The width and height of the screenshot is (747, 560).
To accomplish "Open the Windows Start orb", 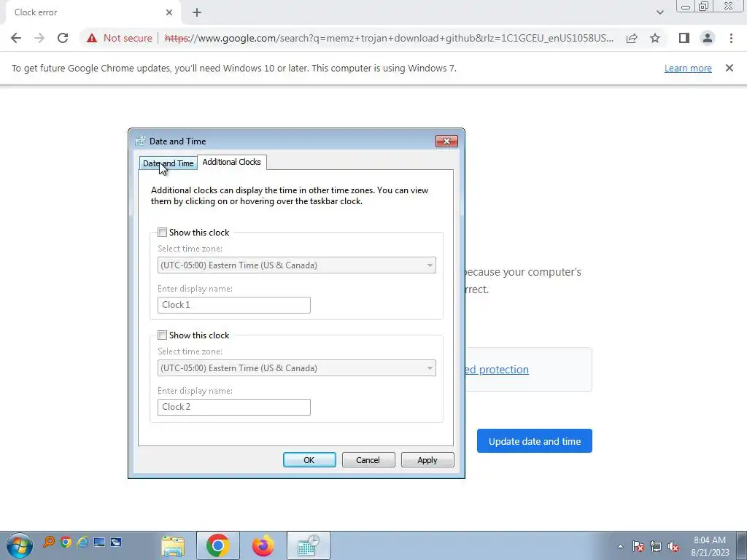I will 20,545.
